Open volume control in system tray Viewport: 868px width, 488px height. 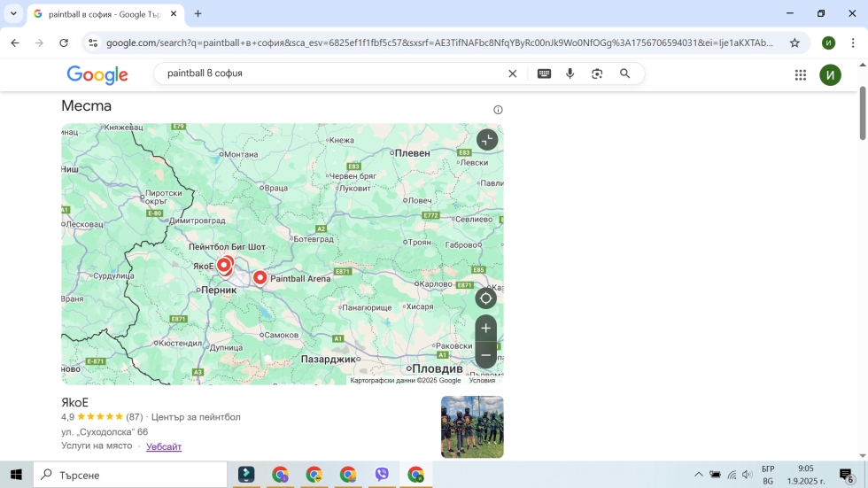click(x=747, y=475)
